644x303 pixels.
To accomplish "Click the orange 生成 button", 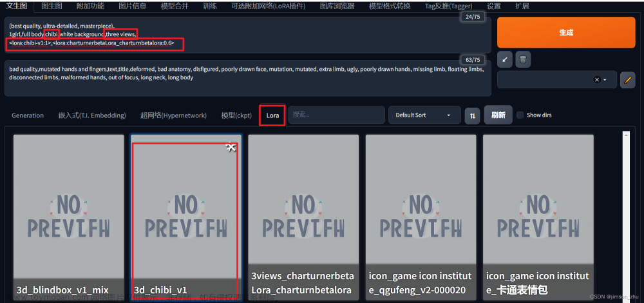I will pyautogui.click(x=566, y=32).
